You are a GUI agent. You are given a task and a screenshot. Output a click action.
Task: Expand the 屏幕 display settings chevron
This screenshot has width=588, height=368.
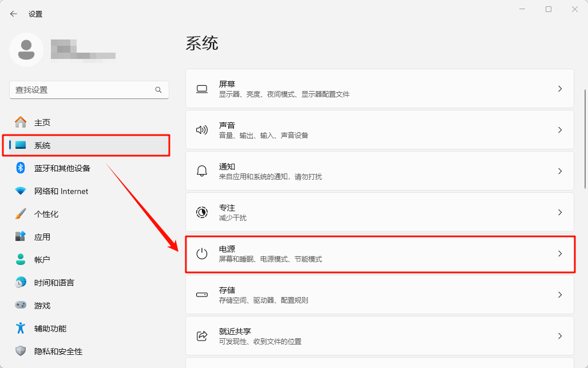click(560, 89)
